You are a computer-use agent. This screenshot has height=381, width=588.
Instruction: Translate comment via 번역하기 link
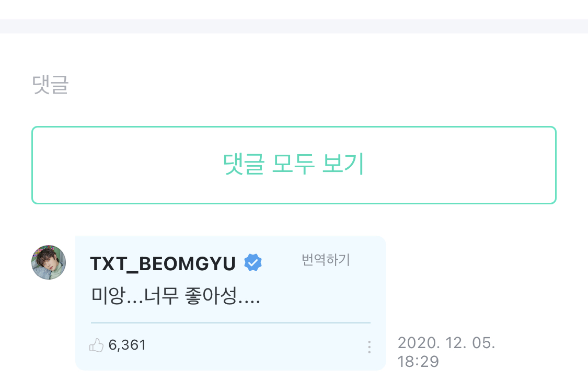coord(326,260)
